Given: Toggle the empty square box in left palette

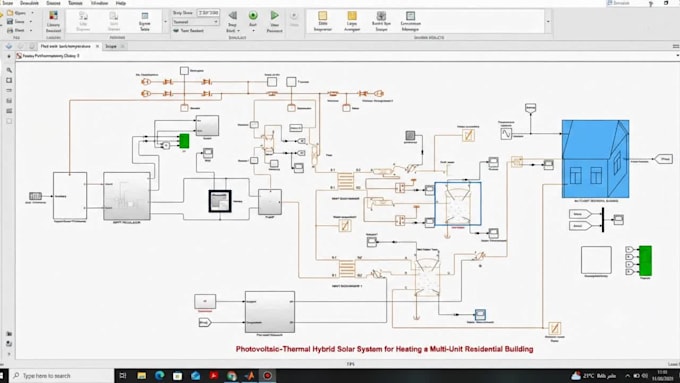Looking at the screenshot, I should [x=9, y=121].
